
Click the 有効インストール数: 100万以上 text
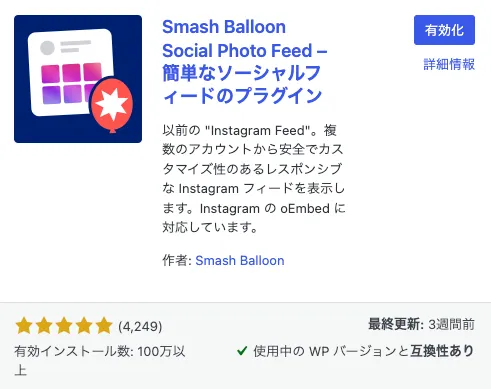click(100, 361)
